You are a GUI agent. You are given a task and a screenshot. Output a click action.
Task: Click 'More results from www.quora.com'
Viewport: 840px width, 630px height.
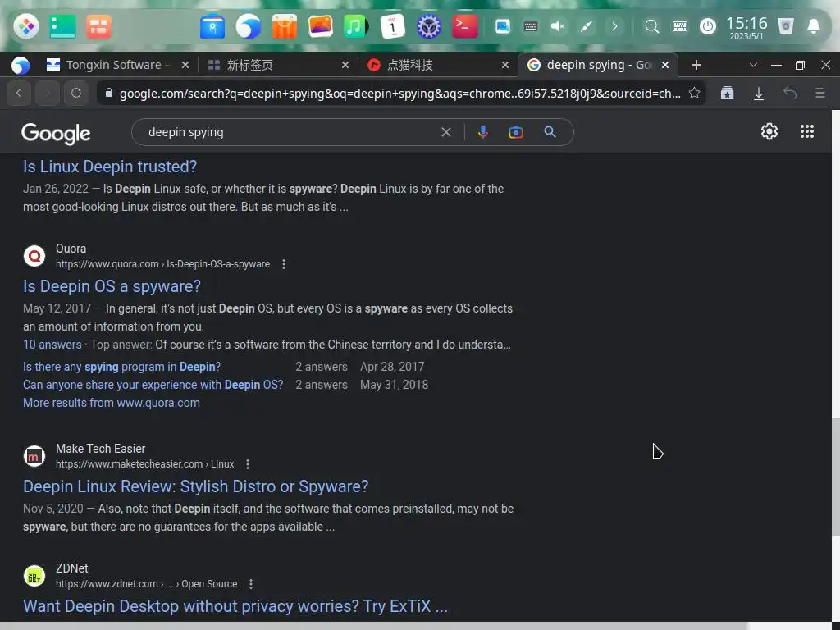tap(112, 403)
